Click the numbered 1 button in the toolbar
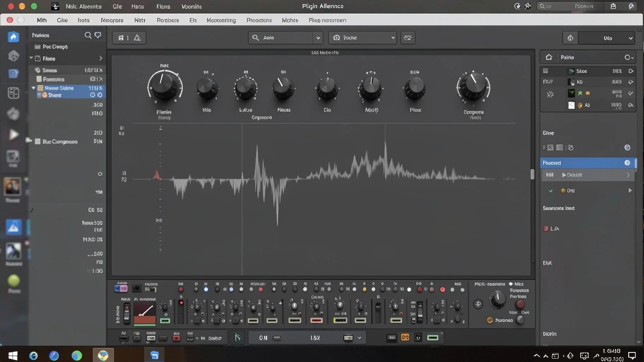Image resolution: width=644 pixels, height=362 pixels. tap(123, 38)
